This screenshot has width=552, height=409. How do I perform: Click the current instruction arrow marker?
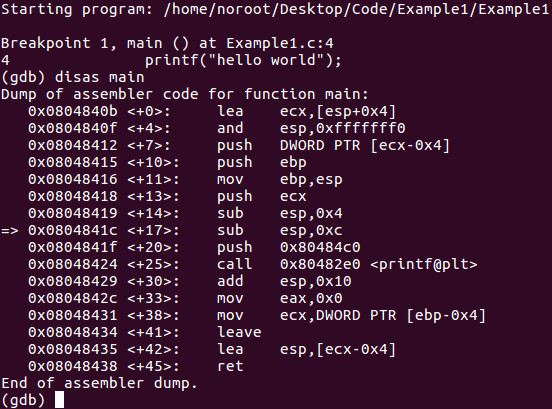point(10,231)
